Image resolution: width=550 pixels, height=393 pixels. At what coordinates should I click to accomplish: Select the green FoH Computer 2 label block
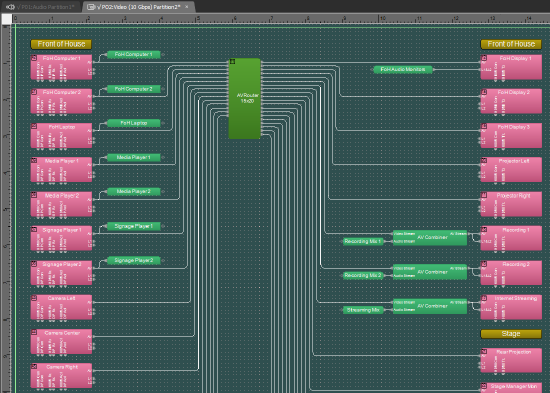pyautogui.click(x=134, y=89)
